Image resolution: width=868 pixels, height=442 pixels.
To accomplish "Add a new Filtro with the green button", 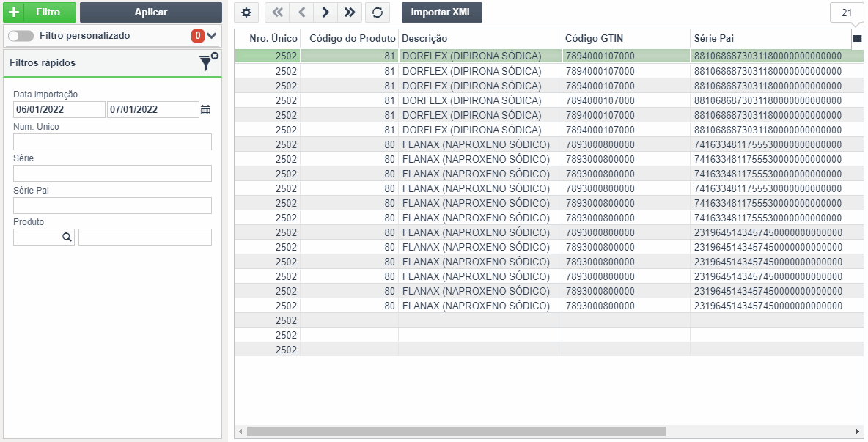I will coord(40,12).
